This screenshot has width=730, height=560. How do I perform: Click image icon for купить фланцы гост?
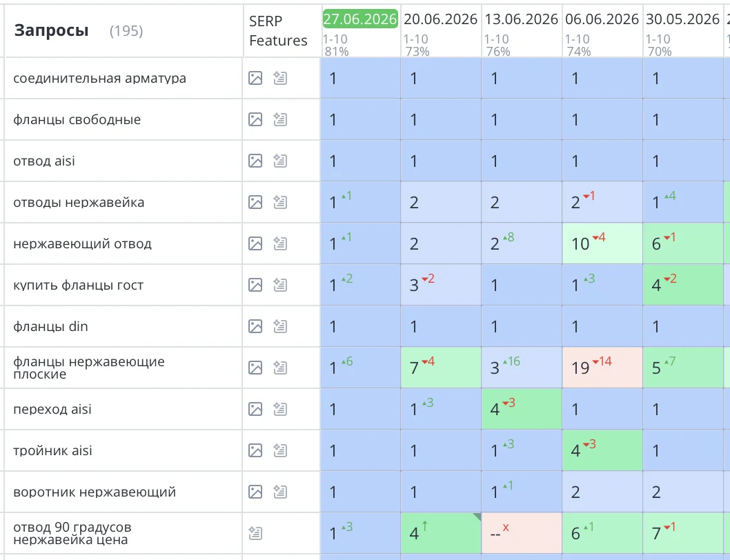[255, 285]
